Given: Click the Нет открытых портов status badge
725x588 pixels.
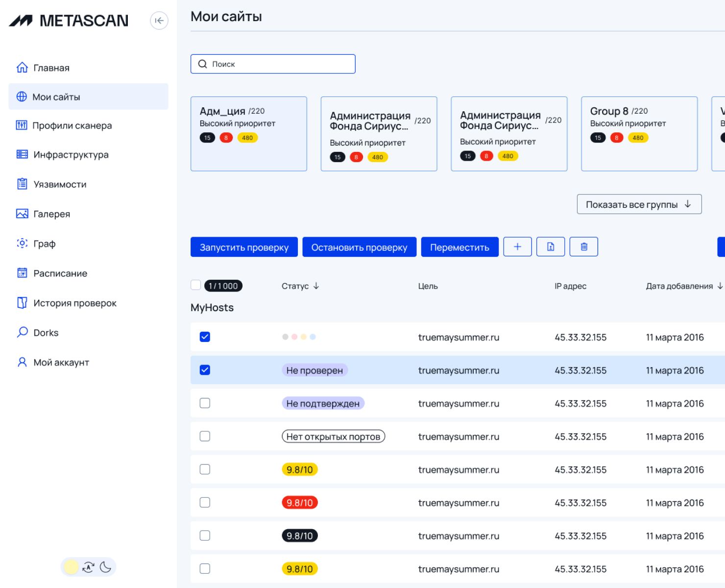Looking at the screenshot, I should [333, 436].
